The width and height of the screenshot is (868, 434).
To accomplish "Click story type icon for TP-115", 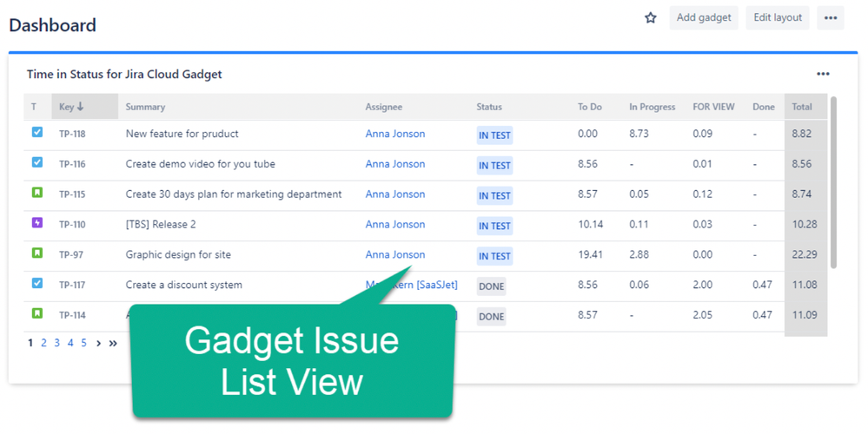I will pos(37,193).
